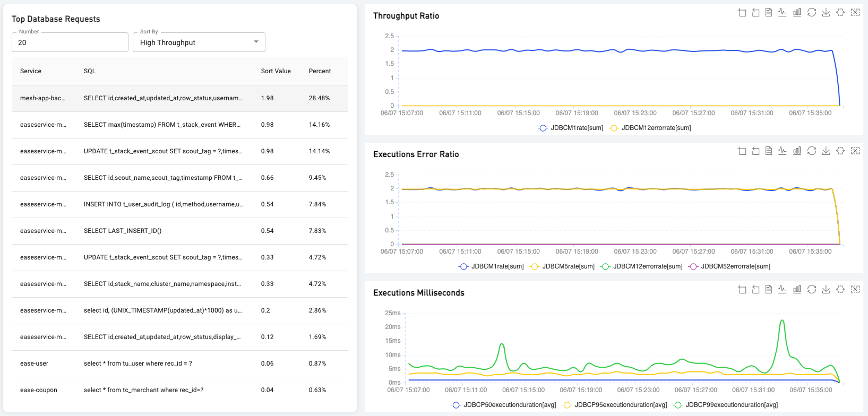The image size is (868, 416).
Task: Clear brush selection on Executions Milliseconds
Action: click(x=855, y=289)
